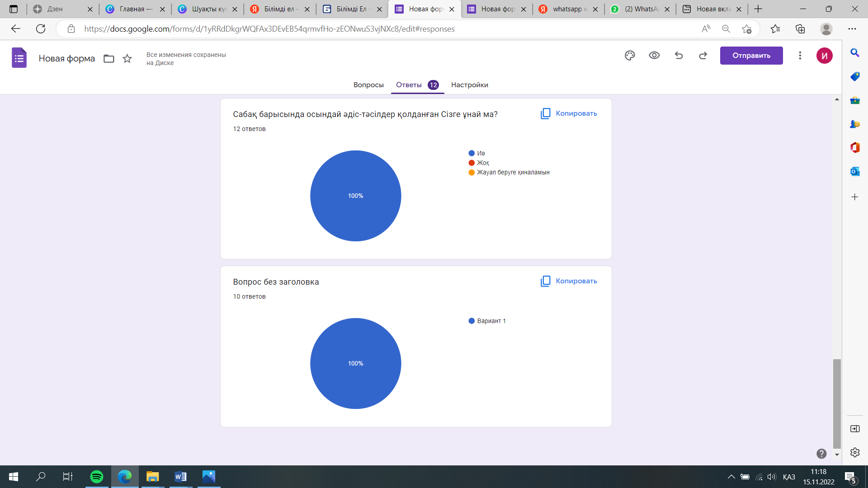Open the theme customization palette icon

pyautogui.click(x=630, y=56)
